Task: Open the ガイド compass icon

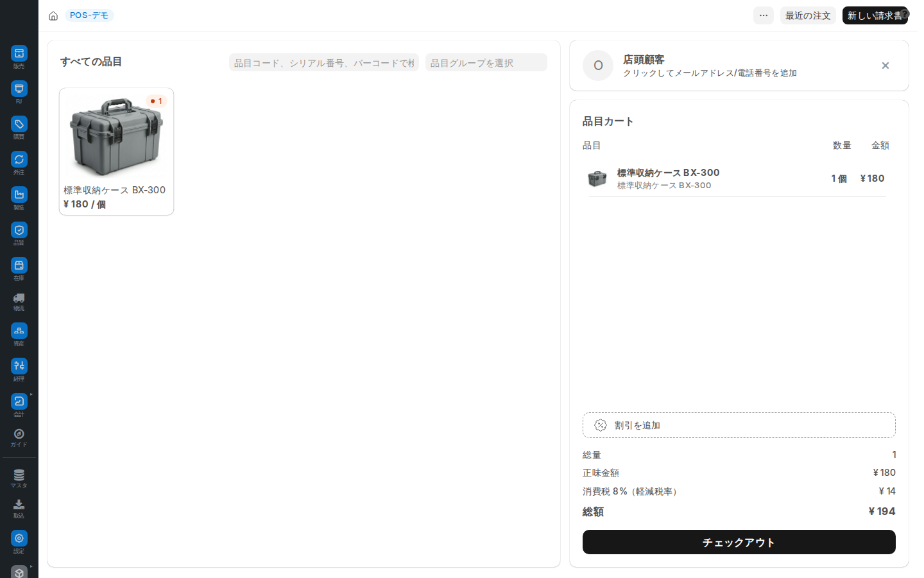Action: tap(19, 434)
